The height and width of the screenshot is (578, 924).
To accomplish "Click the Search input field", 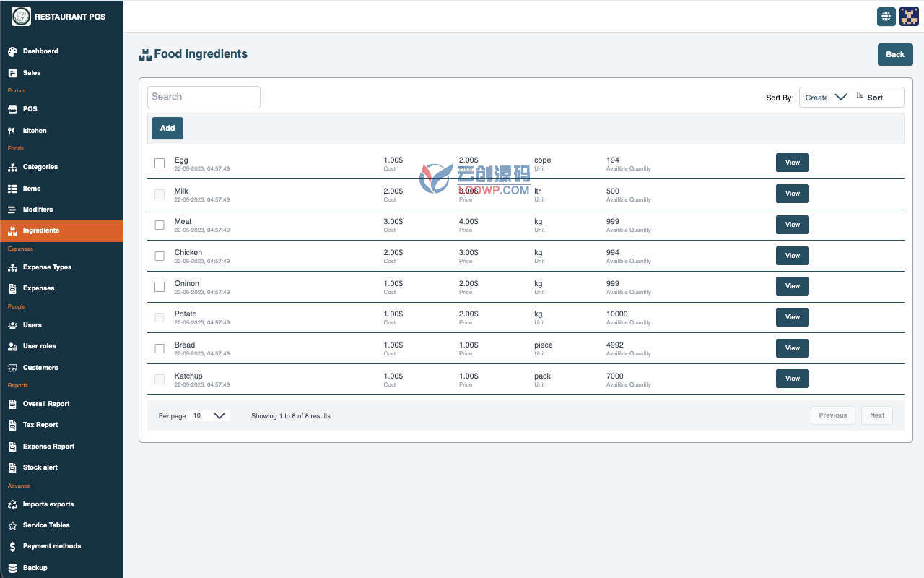I will coord(204,97).
